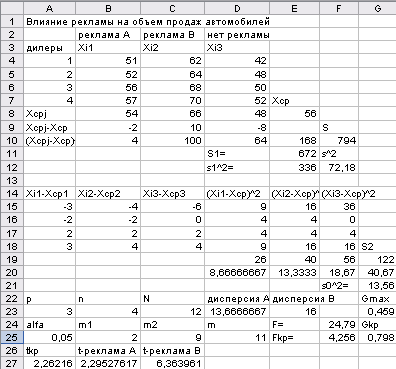Select cell with value 66 in row 8

click(172, 114)
